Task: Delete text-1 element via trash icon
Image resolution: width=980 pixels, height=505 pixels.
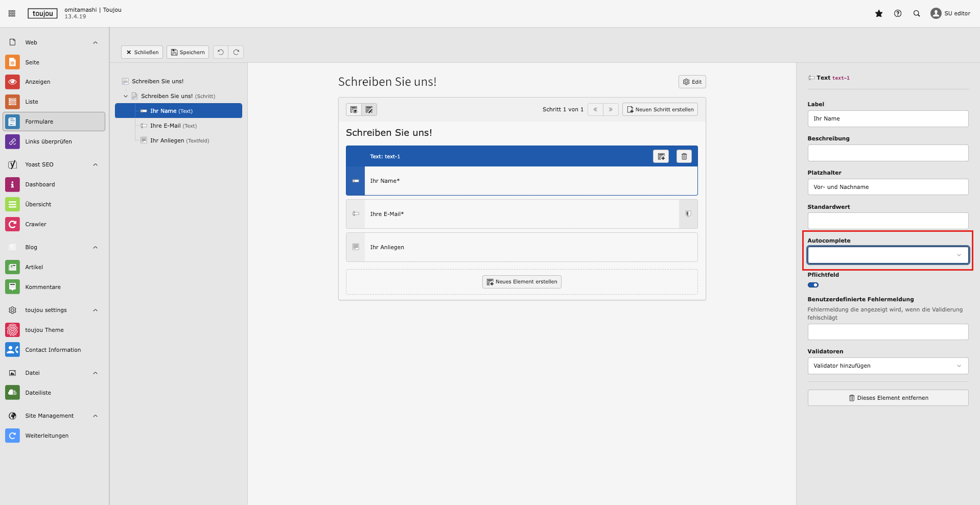Action: [684, 157]
